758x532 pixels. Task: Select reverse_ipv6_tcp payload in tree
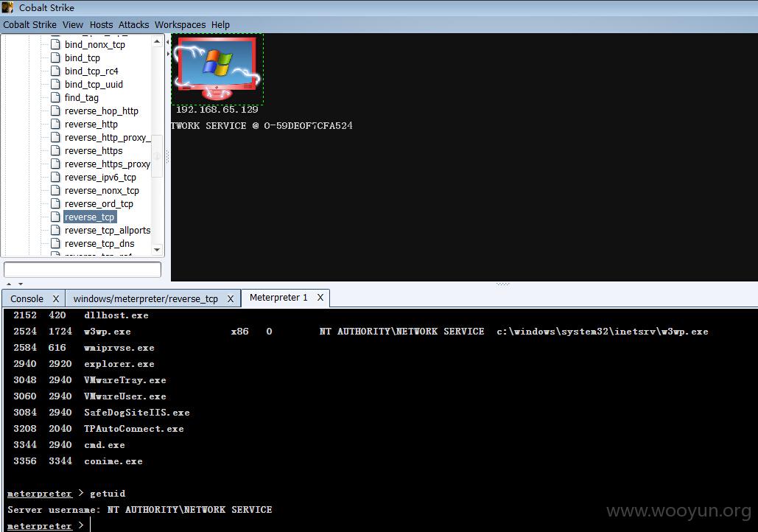click(100, 178)
